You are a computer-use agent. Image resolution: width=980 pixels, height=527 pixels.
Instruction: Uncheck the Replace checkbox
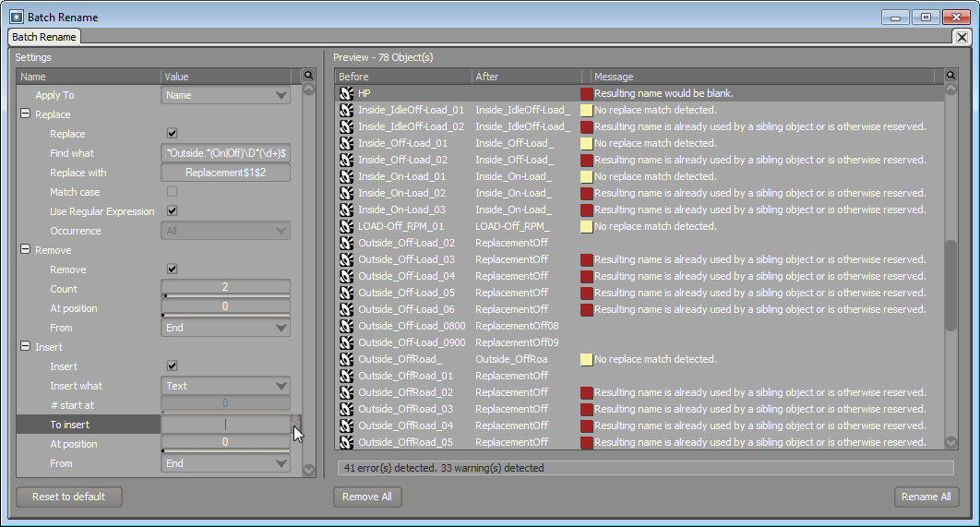172,134
